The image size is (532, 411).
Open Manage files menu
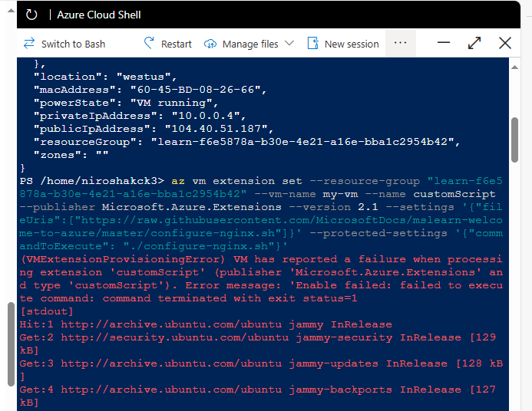[x=249, y=44]
